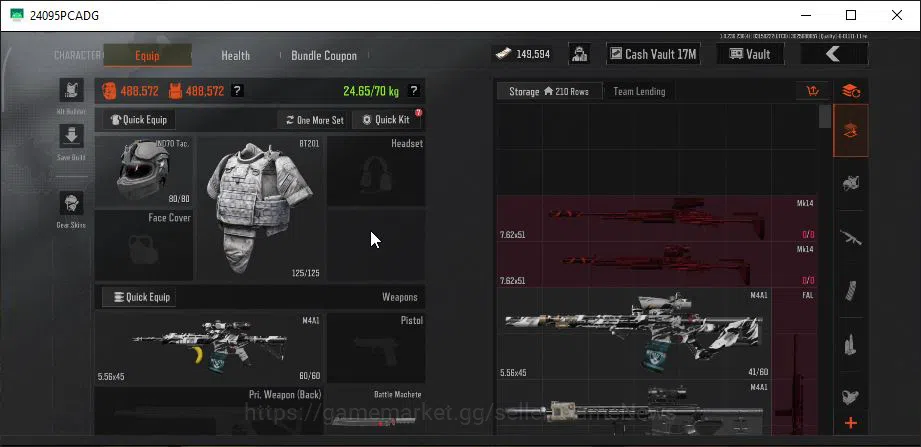Click the help icon beside equipment value
921x447 pixels.
click(x=236, y=91)
